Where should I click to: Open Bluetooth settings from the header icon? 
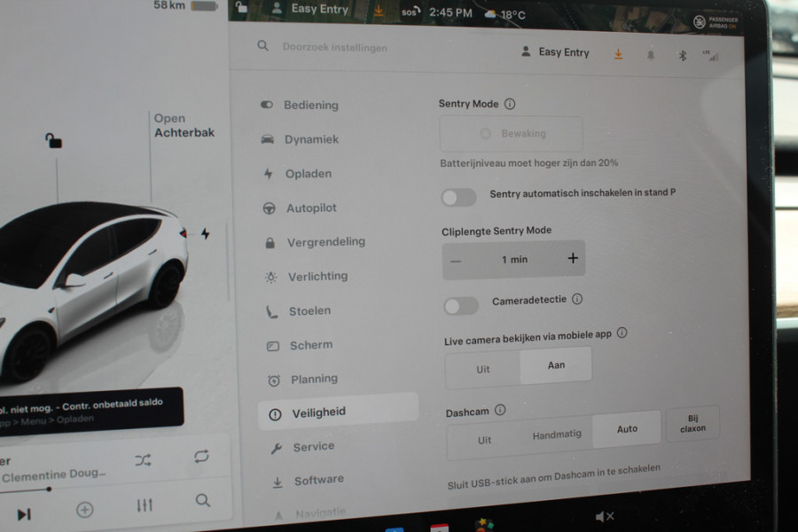coord(683,53)
